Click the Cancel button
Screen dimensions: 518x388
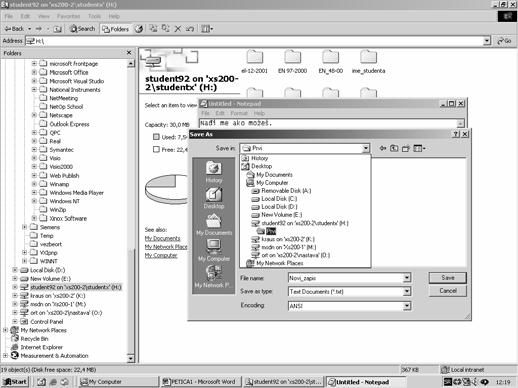(448, 291)
